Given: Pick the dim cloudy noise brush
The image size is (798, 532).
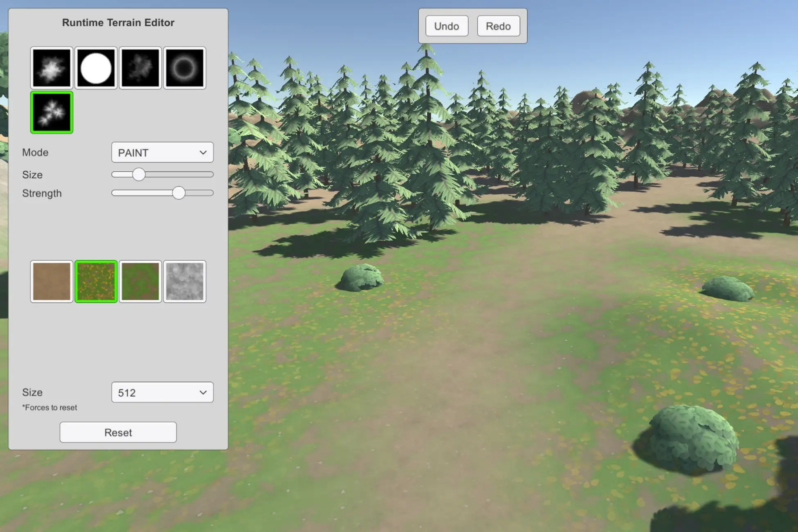Looking at the screenshot, I should pyautogui.click(x=140, y=68).
